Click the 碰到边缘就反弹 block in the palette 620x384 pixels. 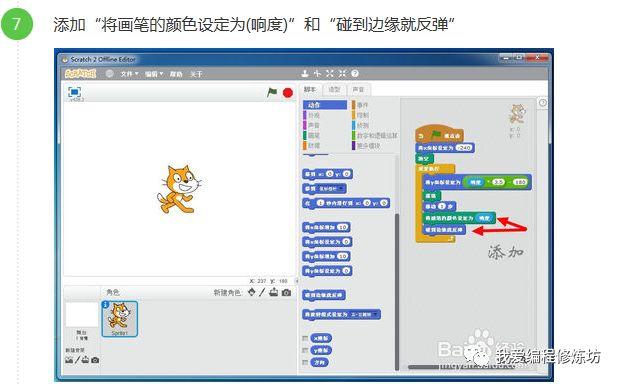point(324,295)
